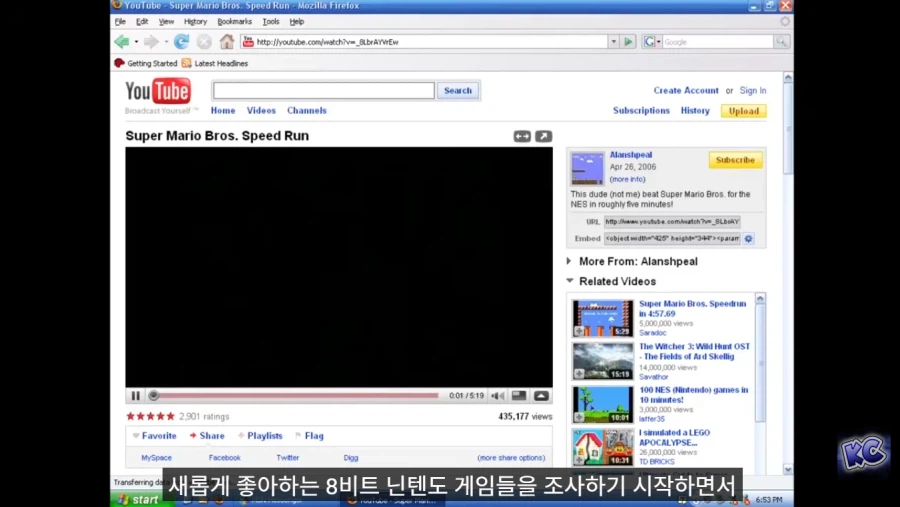Image resolution: width=900 pixels, height=507 pixels.
Task: Reload the page with the refresh icon
Action: point(181,41)
